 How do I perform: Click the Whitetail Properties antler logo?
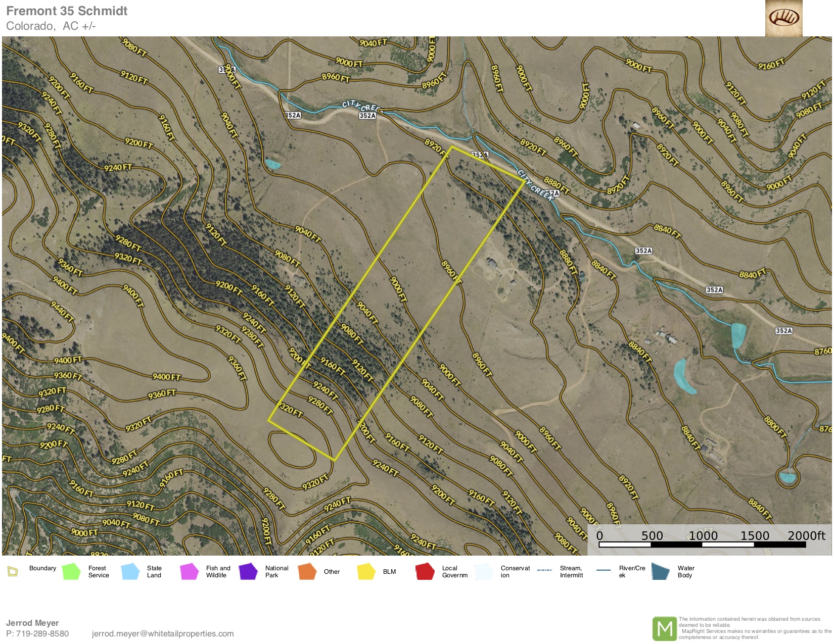[783, 18]
